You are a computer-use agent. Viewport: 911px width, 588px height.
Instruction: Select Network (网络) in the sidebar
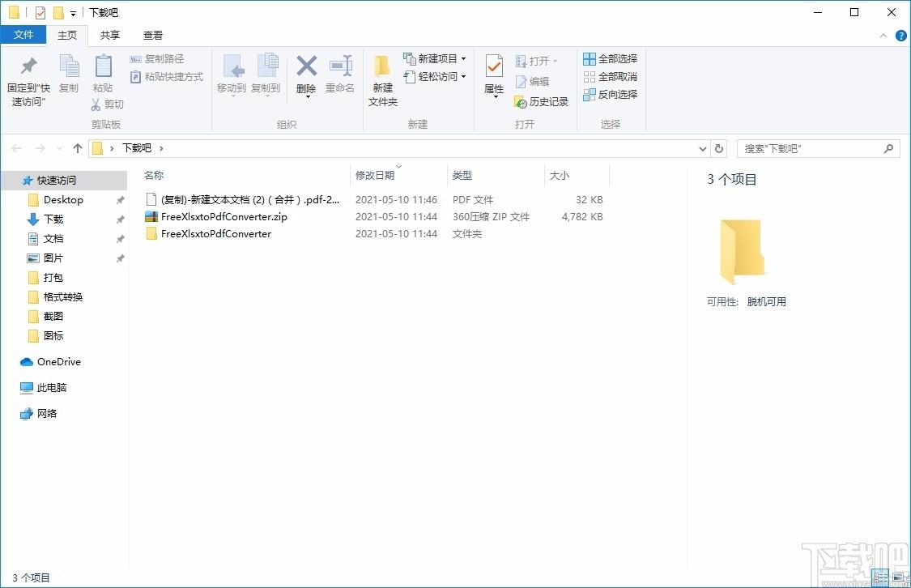point(47,413)
